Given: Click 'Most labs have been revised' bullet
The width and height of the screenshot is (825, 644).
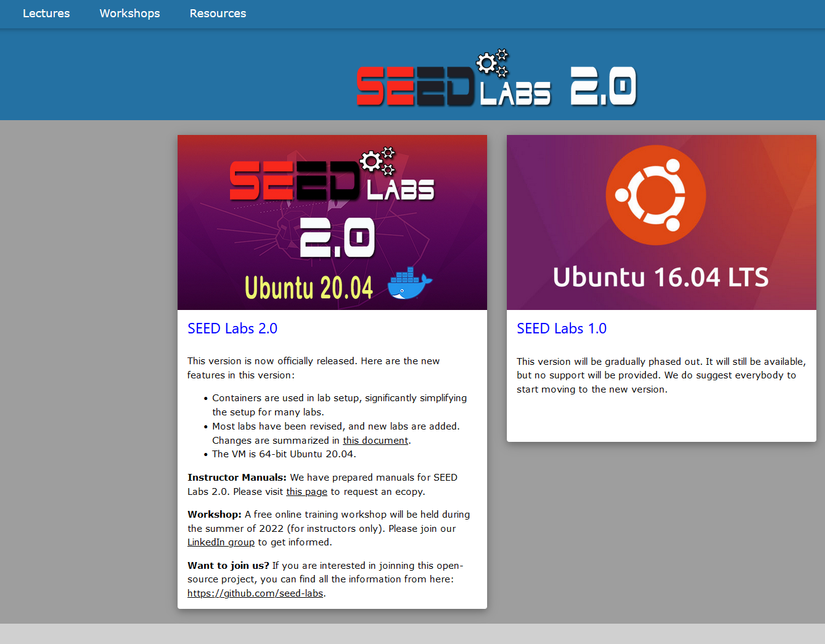Looking at the screenshot, I should click(x=336, y=433).
